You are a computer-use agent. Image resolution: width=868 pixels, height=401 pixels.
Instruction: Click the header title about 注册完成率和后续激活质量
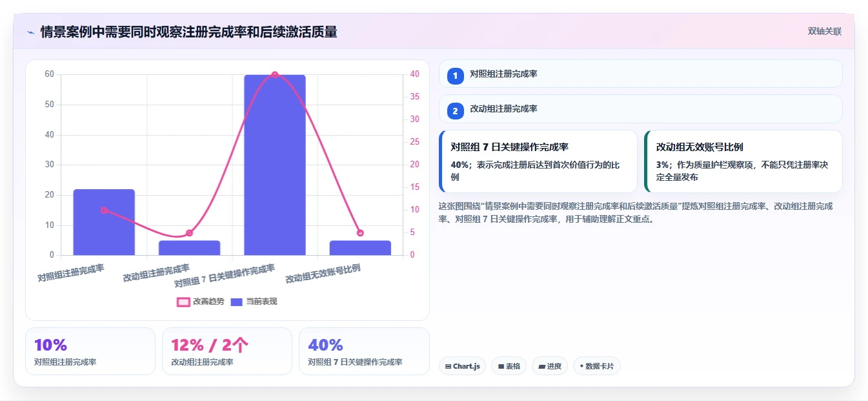point(188,32)
